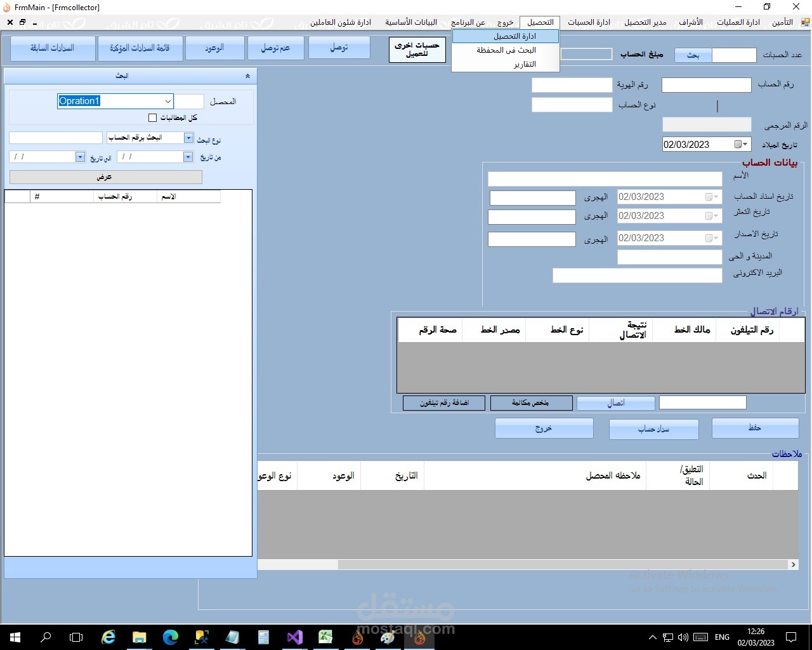Click the اتصال call button
Viewport: 812px width, 650px height.
point(616,403)
